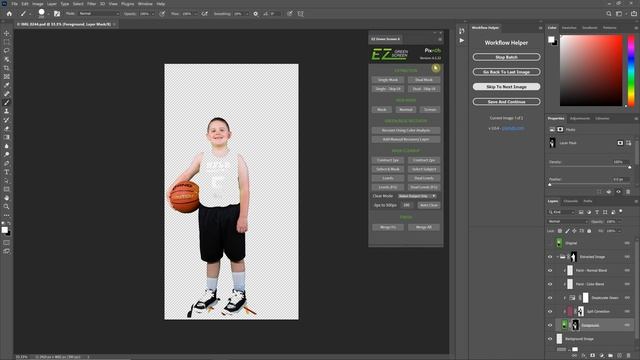Open the brush settings panel icon
The width and height of the screenshot is (640, 360).
click(x=57, y=13)
